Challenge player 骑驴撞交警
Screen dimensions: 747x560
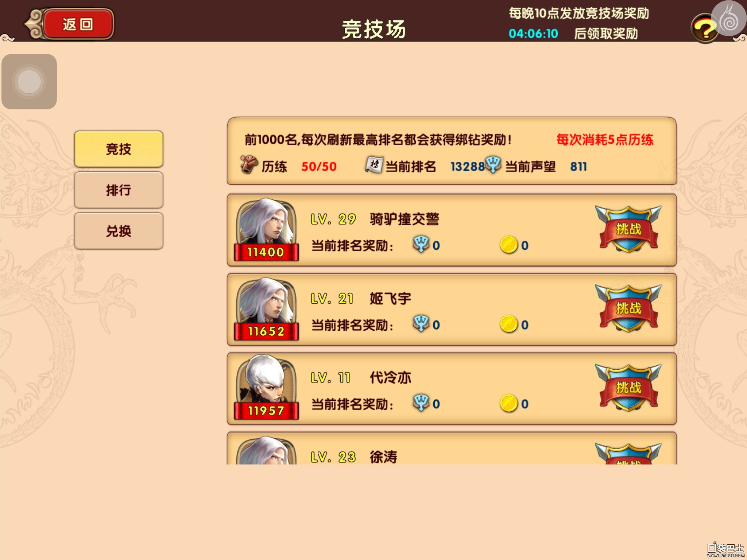tap(628, 229)
